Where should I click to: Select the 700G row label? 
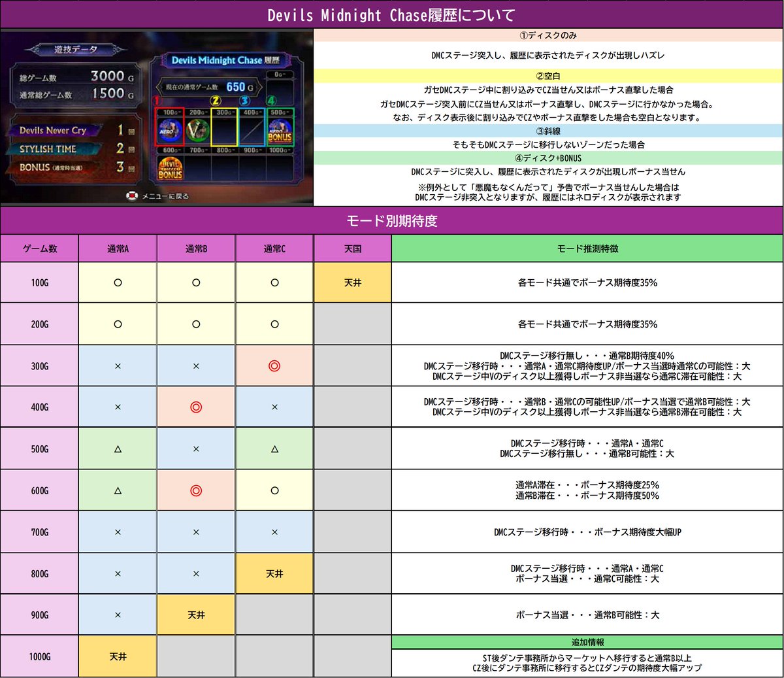40,532
